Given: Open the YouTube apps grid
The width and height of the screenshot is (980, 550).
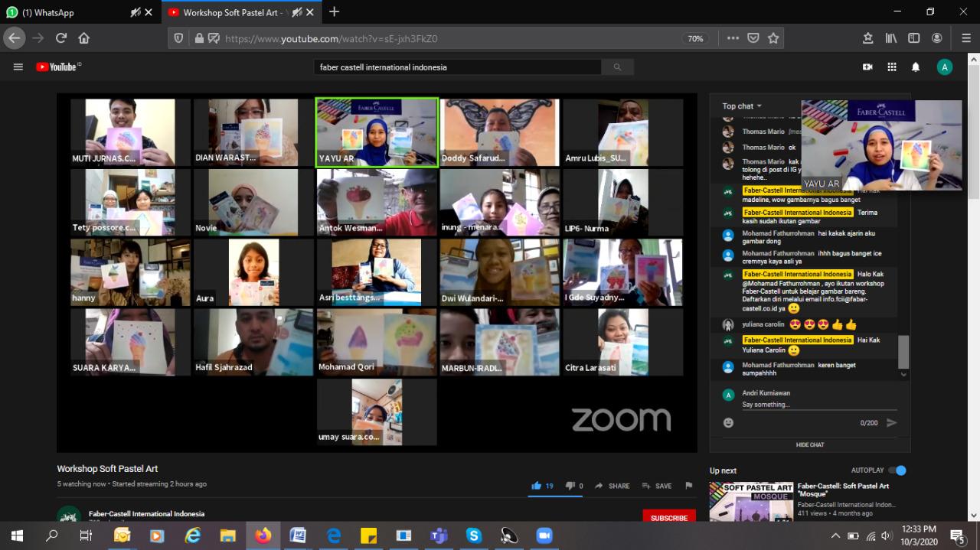Looking at the screenshot, I should click(892, 67).
